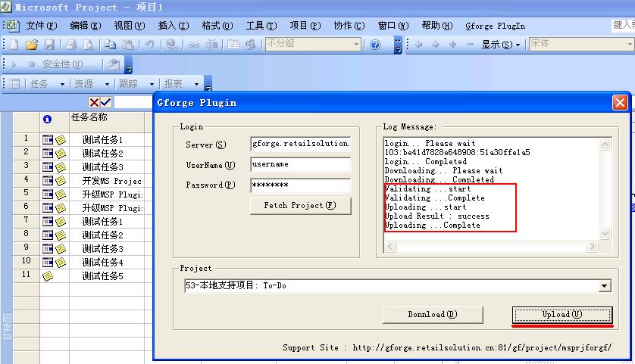Click the Copy icon in the toolbar
The width and height of the screenshot is (635, 364).
pyautogui.click(x=110, y=44)
